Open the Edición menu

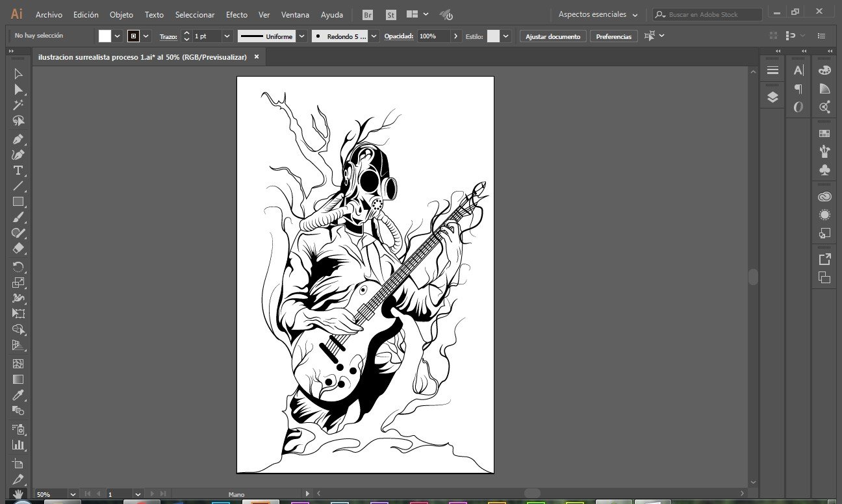tap(86, 14)
